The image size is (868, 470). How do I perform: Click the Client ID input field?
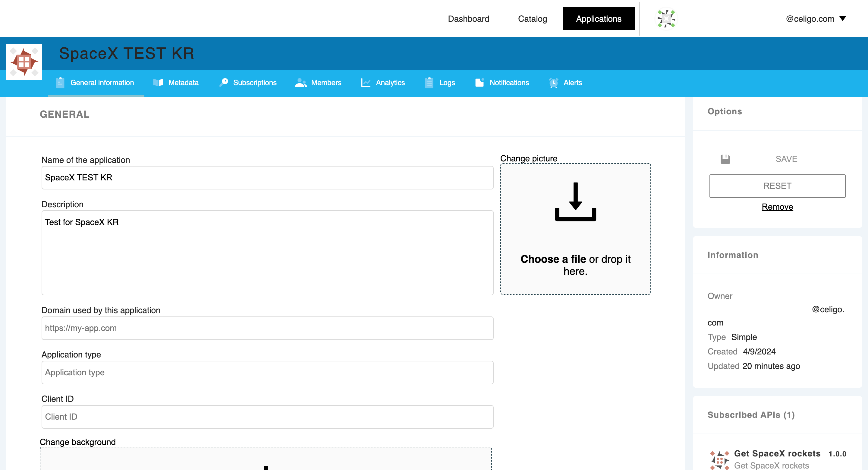[x=267, y=417]
